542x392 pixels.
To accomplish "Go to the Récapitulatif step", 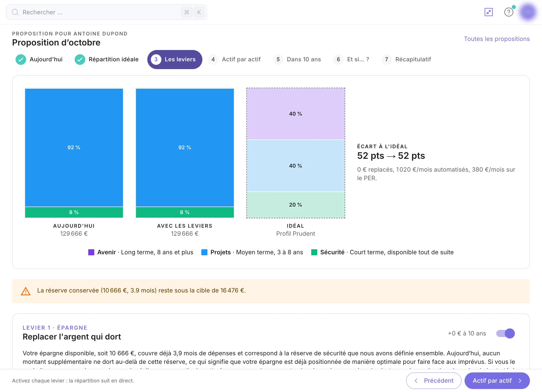I will point(406,60).
